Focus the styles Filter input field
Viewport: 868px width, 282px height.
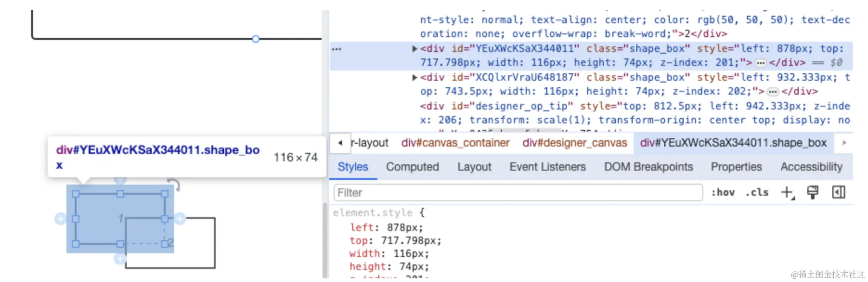click(x=518, y=192)
